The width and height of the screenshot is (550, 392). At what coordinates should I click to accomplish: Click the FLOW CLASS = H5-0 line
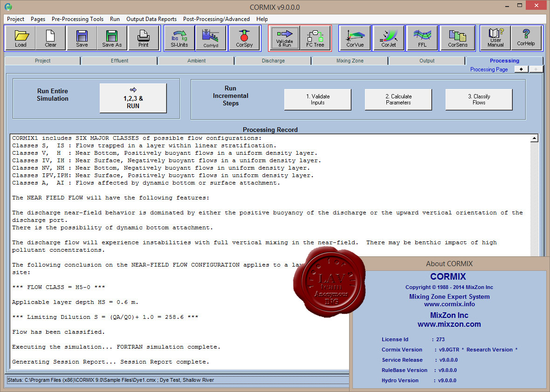tap(59, 287)
